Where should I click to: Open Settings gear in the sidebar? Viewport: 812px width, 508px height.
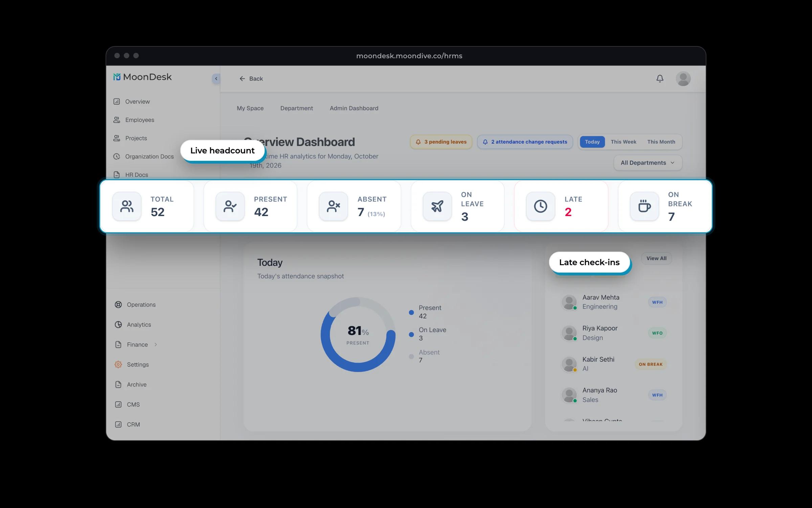[x=118, y=364]
